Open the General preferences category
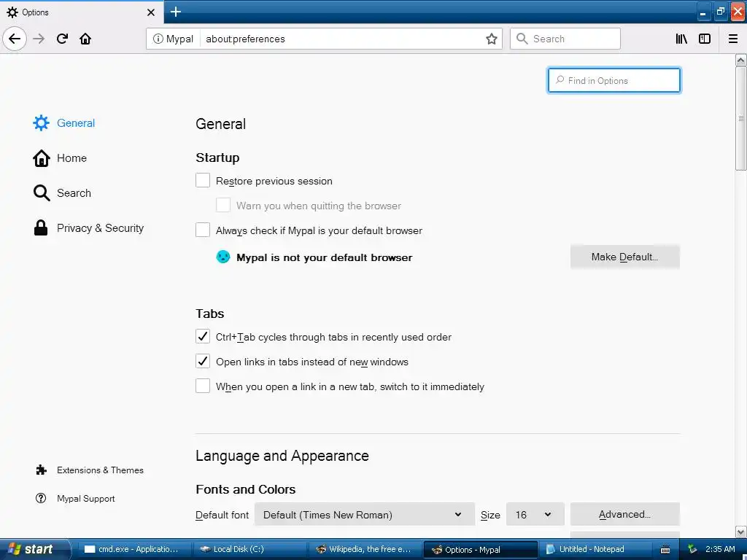This screenshot has width=747, height=560. [x=64, y=122]
